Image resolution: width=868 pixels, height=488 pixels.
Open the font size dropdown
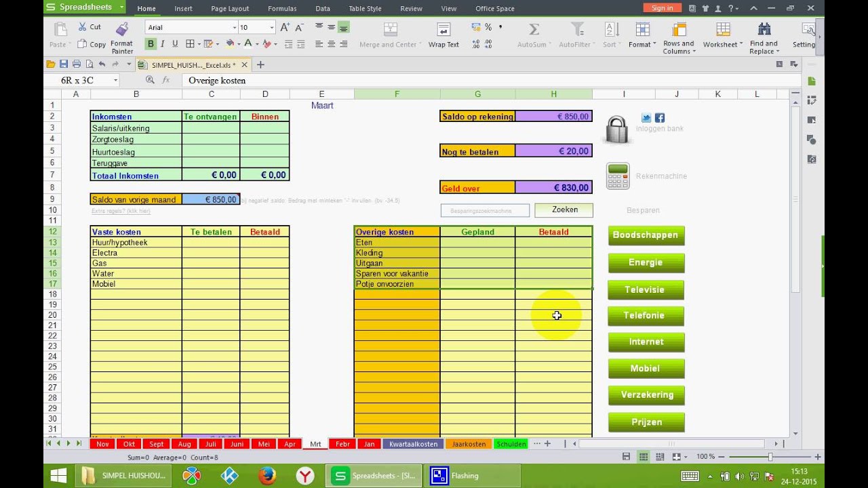272,28
